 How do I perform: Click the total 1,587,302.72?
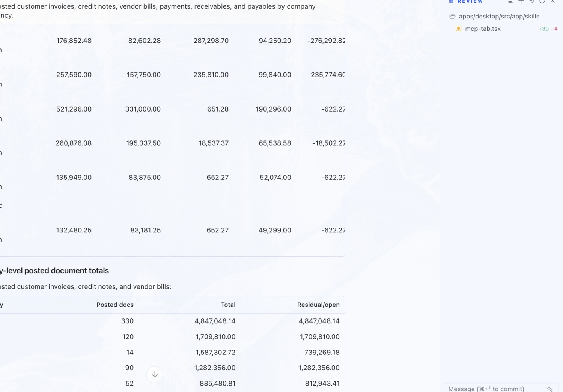215,352
